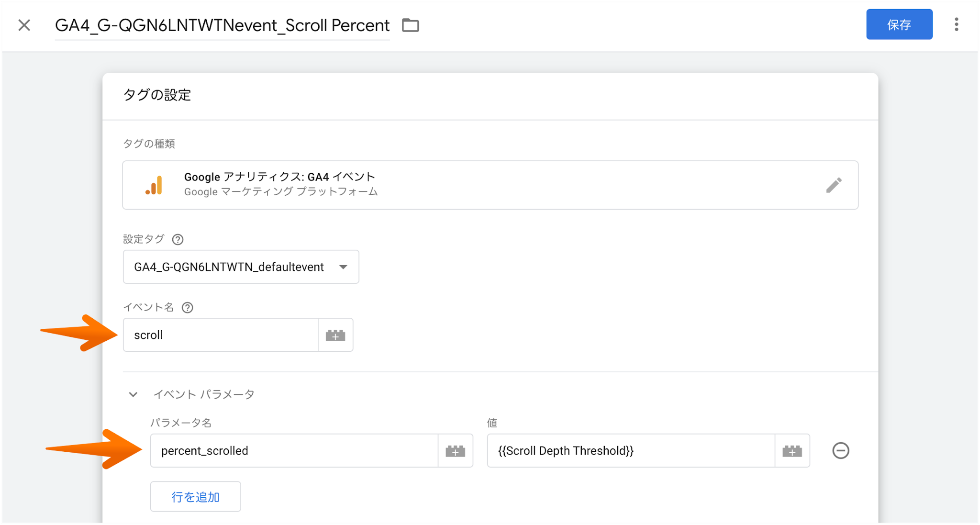Viewport: 980px width, 525px height.
Task: Click the 行を追加 add row button
Action: pos(195,497)
